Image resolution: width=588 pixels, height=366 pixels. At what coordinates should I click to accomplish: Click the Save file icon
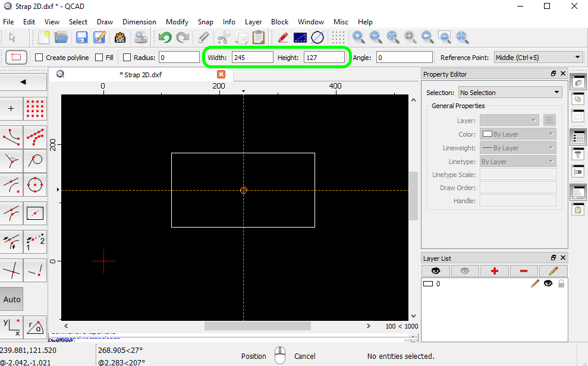[x=81, y=37]
